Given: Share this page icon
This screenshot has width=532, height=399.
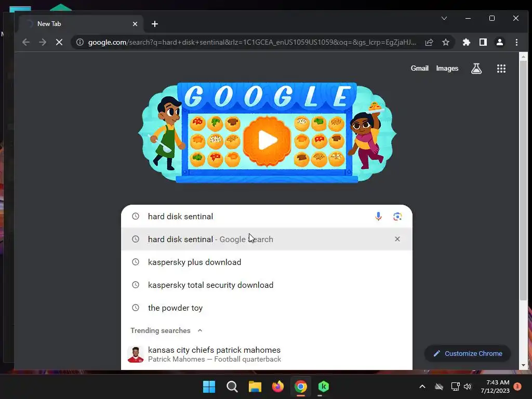Looking at the screenshot, I should click(429, 42).
